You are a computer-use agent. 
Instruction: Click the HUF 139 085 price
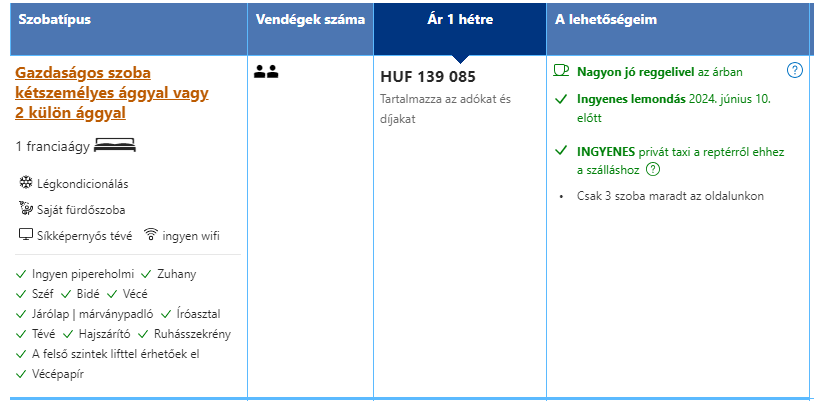428,77
